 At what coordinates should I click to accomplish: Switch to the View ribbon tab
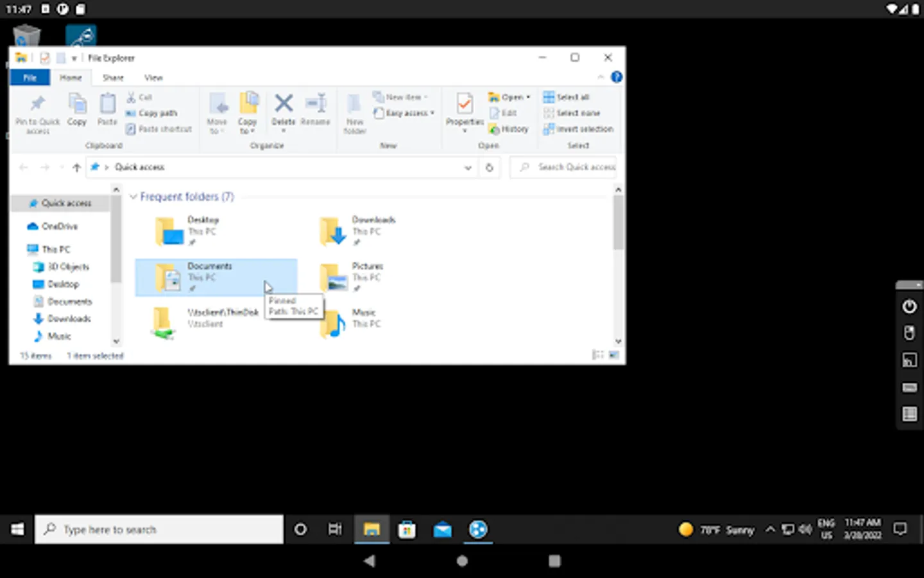tap(153, 78)
